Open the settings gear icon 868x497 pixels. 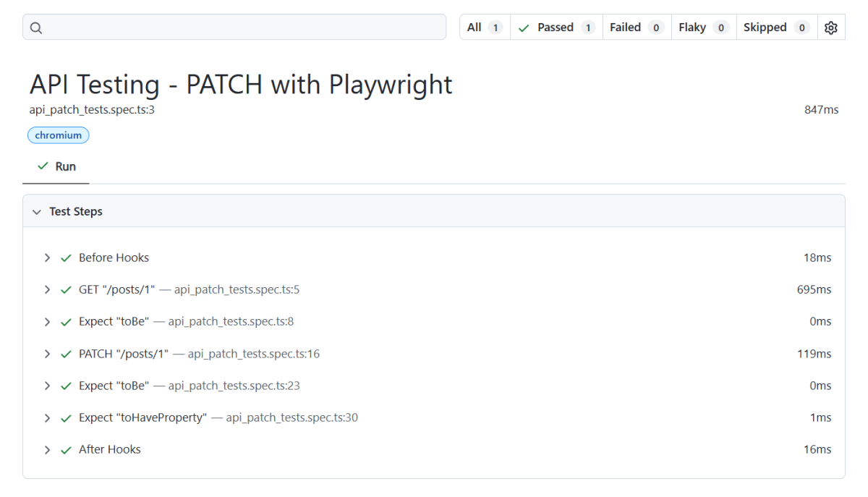pyautogui.click(x=831, y=27)
